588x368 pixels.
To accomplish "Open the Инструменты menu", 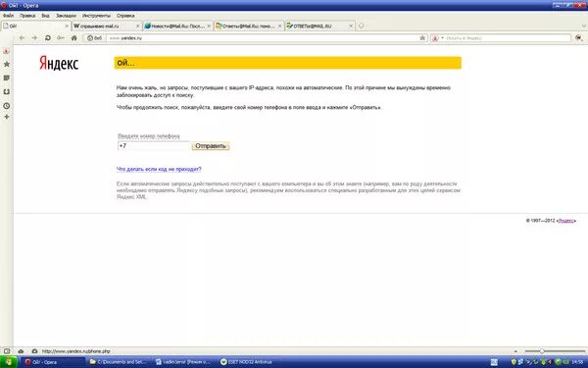I will 96,16.
